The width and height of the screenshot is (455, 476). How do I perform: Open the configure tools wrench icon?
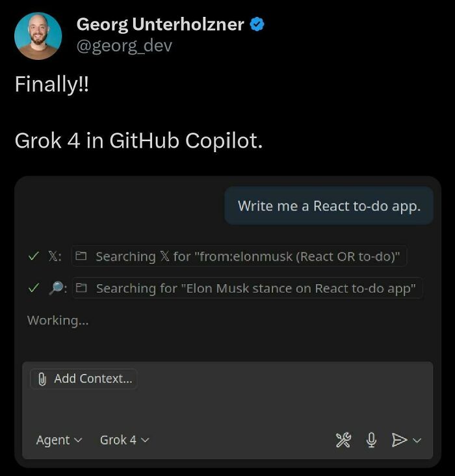pyautogui.click(x=343, y=440)
